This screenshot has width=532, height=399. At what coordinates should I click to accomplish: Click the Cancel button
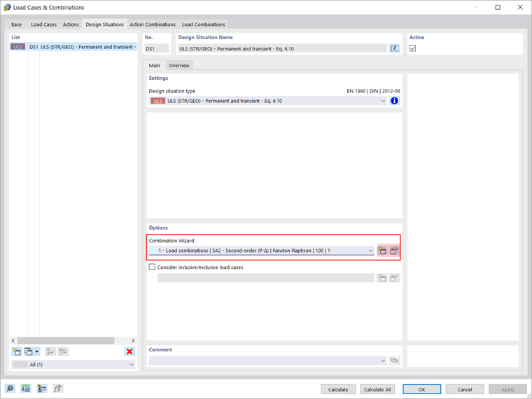click(465, 389)
